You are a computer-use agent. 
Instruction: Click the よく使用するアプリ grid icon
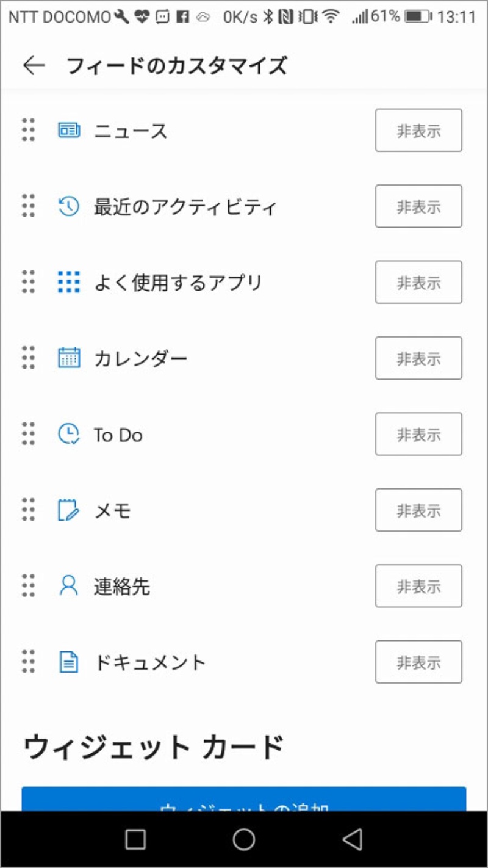69,282
